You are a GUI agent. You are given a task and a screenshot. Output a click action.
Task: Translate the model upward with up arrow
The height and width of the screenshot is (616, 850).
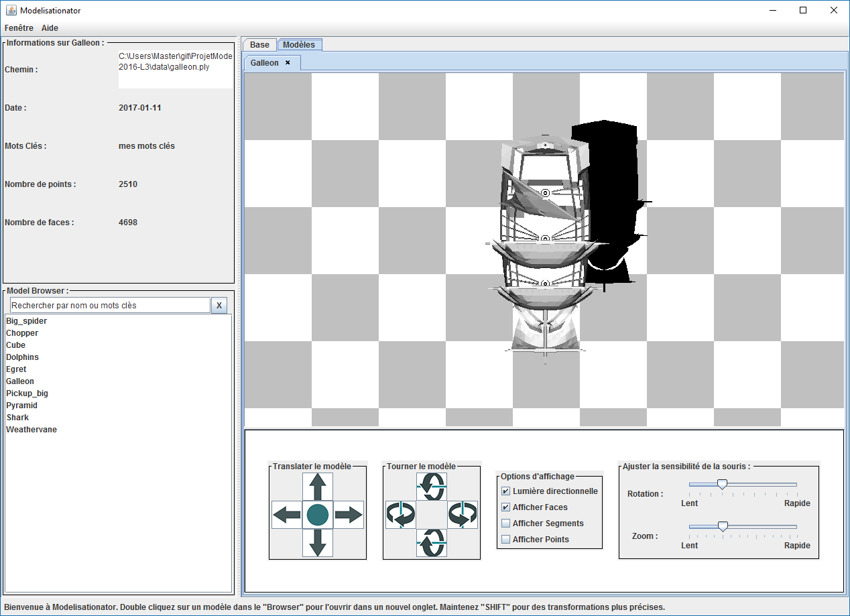point(318,487)
